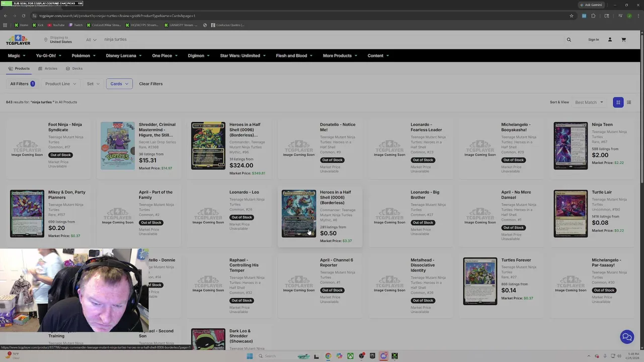Viewport: 644px width, 362px height.
Task: Expand the More Products menu
Action: click(x=340, y=56)
